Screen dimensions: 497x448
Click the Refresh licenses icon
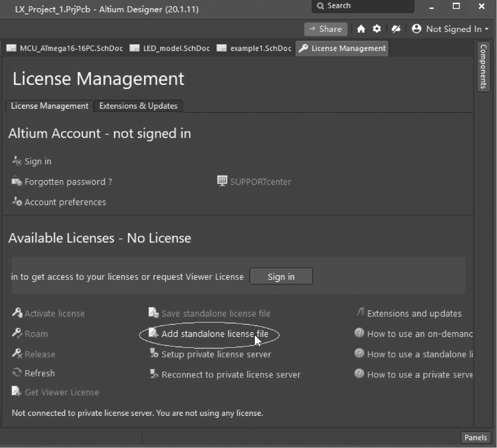point(17,373)
